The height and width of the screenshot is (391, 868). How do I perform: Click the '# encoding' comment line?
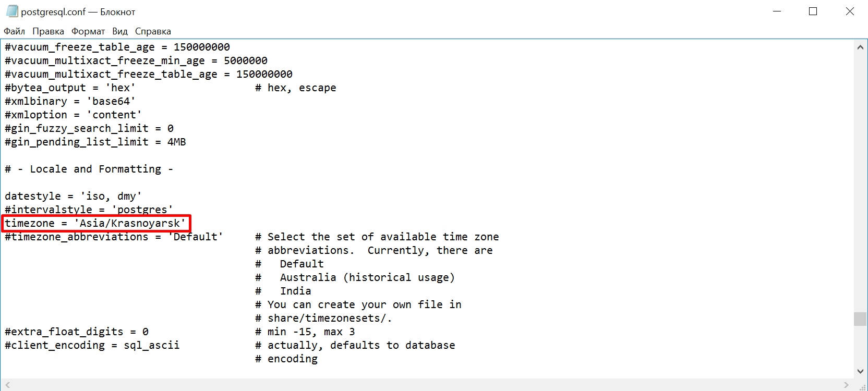coord(286,359)
